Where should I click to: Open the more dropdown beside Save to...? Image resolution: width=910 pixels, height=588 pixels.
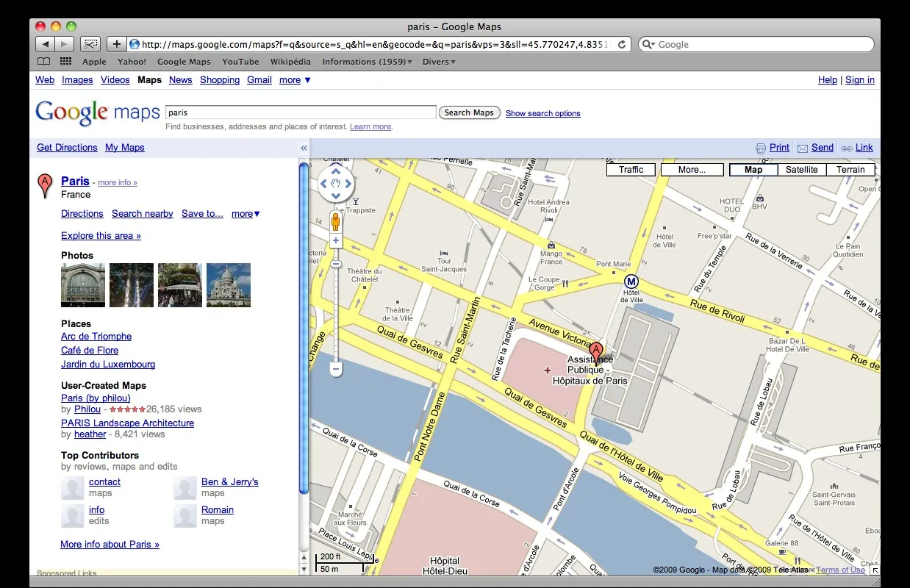(x=246, y=214)
